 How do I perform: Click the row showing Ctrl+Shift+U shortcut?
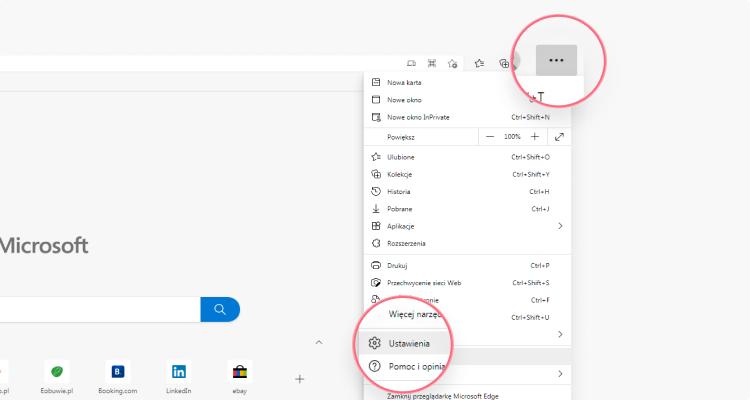[467, 317]
